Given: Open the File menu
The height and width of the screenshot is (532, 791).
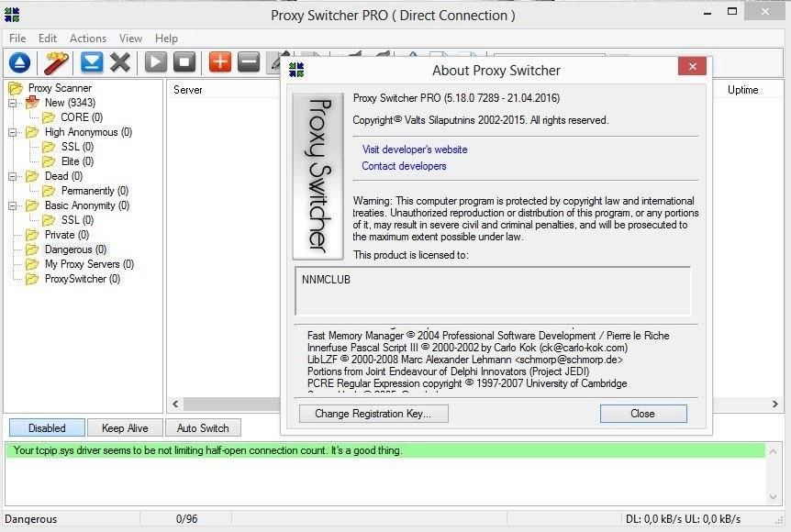Looking at the screenshot, I should coord(17,39).
